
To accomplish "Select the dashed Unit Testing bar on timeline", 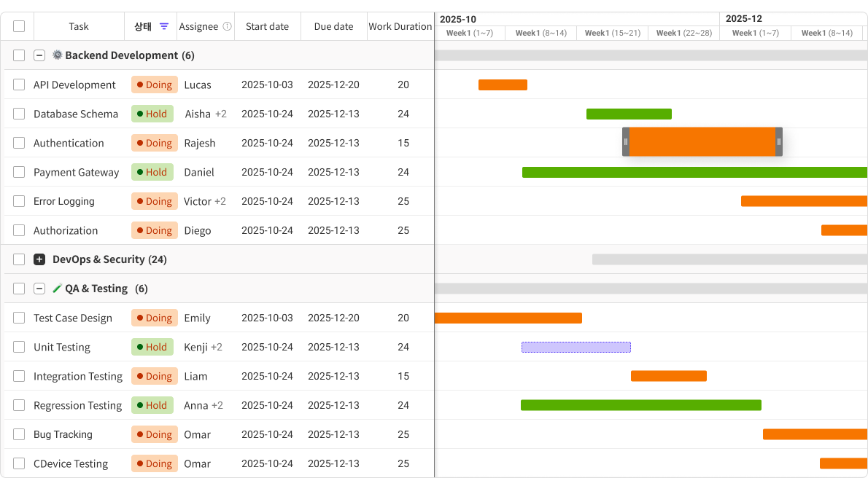I will 576,347.
